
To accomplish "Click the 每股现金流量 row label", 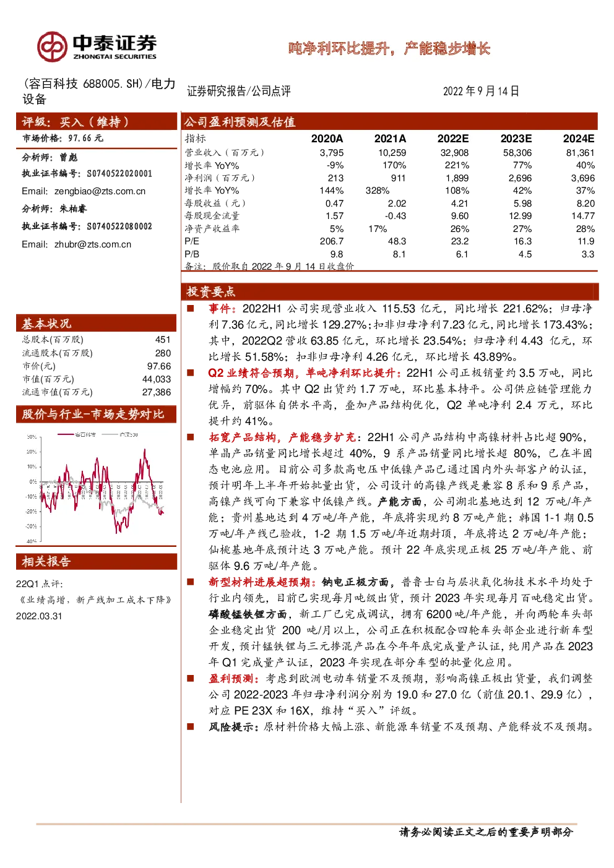I will [x=212, y=216].
